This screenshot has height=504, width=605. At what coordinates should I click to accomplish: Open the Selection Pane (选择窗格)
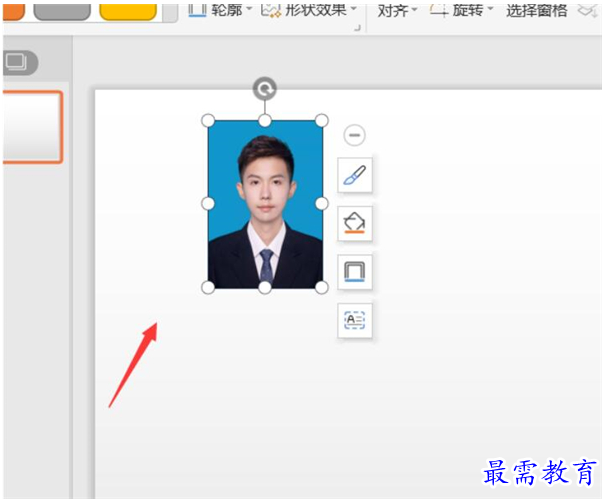point(537,11)
